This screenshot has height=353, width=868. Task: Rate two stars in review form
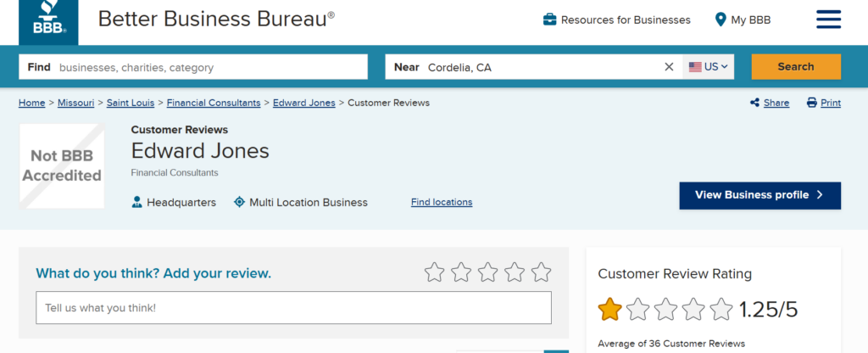click(461, 272)
